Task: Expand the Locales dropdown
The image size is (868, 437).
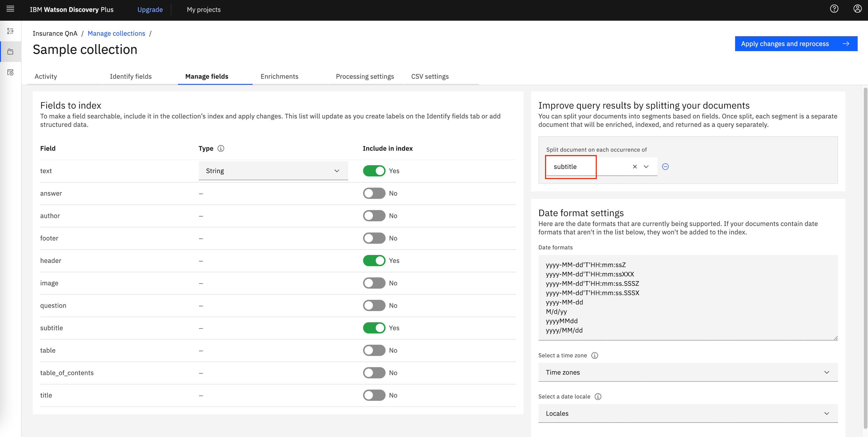Action: click(688, 414)
